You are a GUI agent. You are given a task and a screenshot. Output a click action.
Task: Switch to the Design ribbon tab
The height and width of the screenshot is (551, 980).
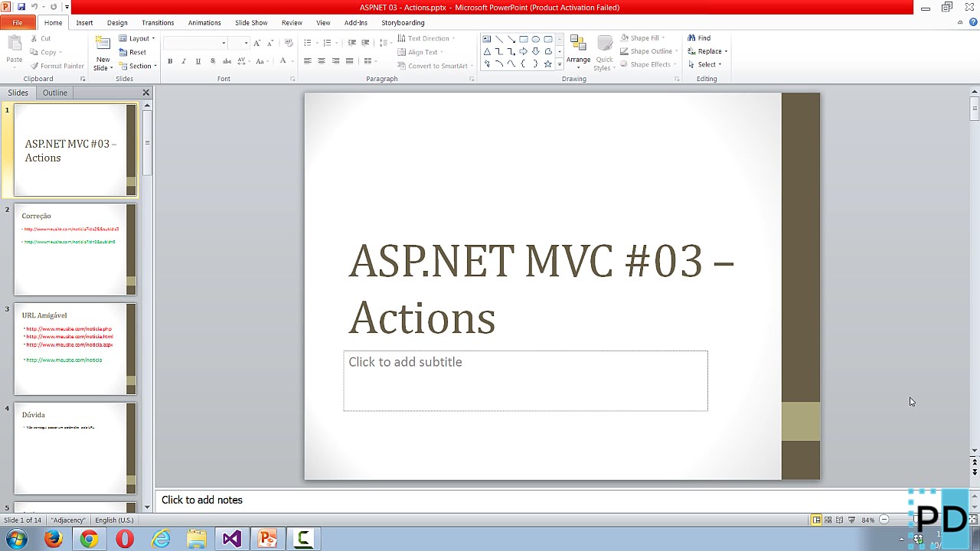[x=117, y=23]
